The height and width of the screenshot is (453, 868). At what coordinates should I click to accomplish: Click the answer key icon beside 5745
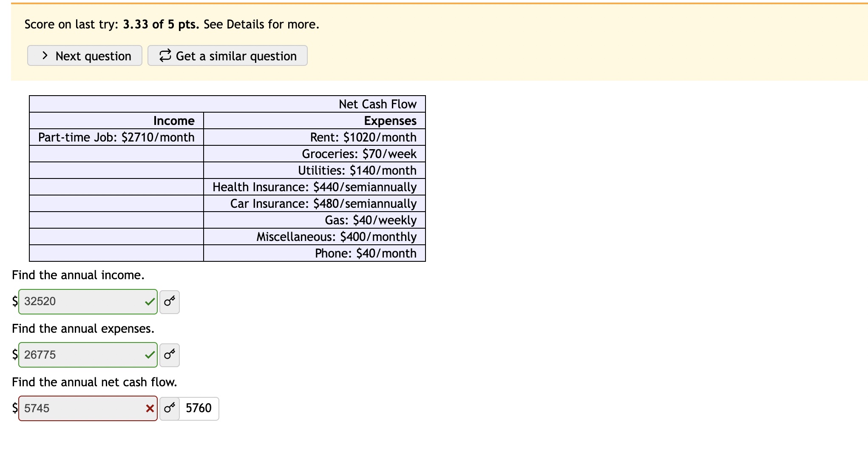click(x=170, y=408)
